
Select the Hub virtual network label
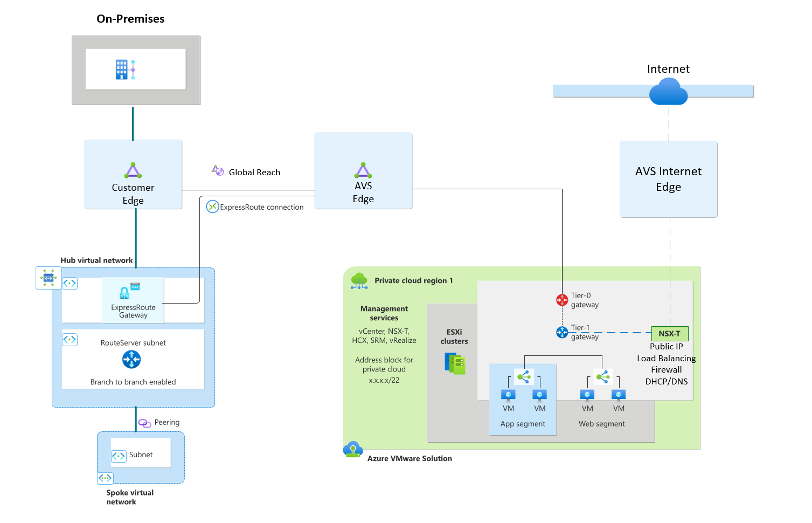[96, 260]
